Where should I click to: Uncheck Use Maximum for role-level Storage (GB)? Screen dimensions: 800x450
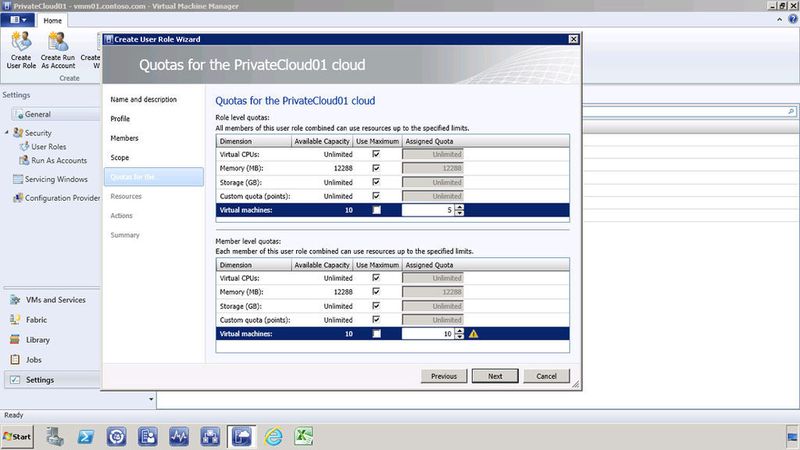coord(376,182)
